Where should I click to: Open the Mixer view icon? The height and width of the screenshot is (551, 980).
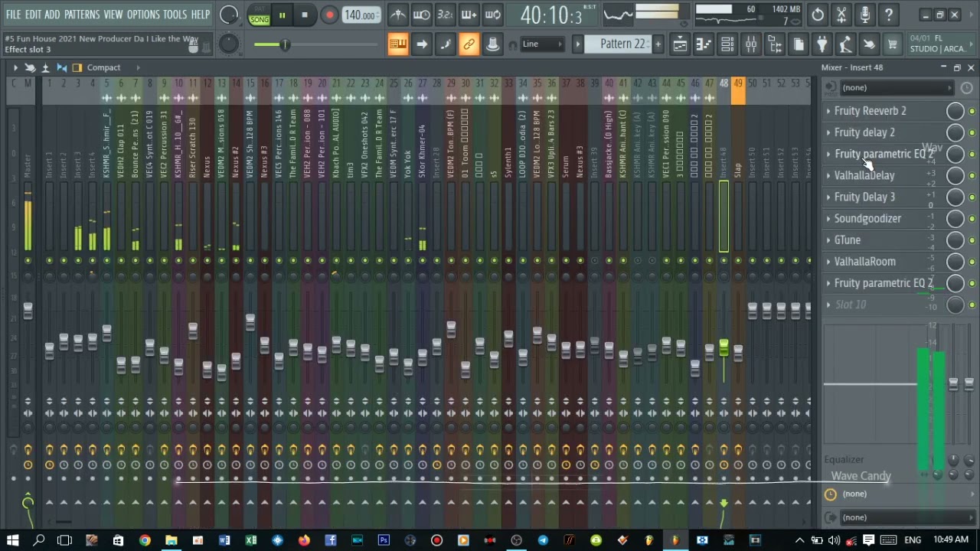[x=751, y=45]
